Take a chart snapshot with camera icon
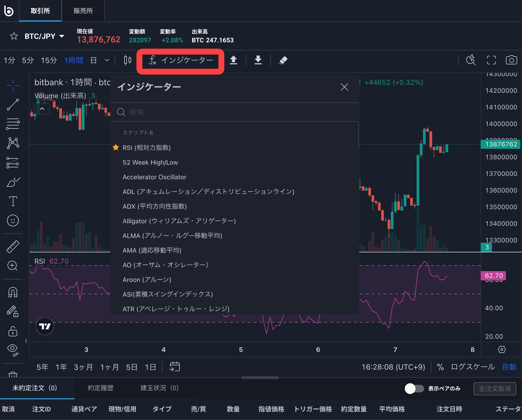 click(511, 60)
